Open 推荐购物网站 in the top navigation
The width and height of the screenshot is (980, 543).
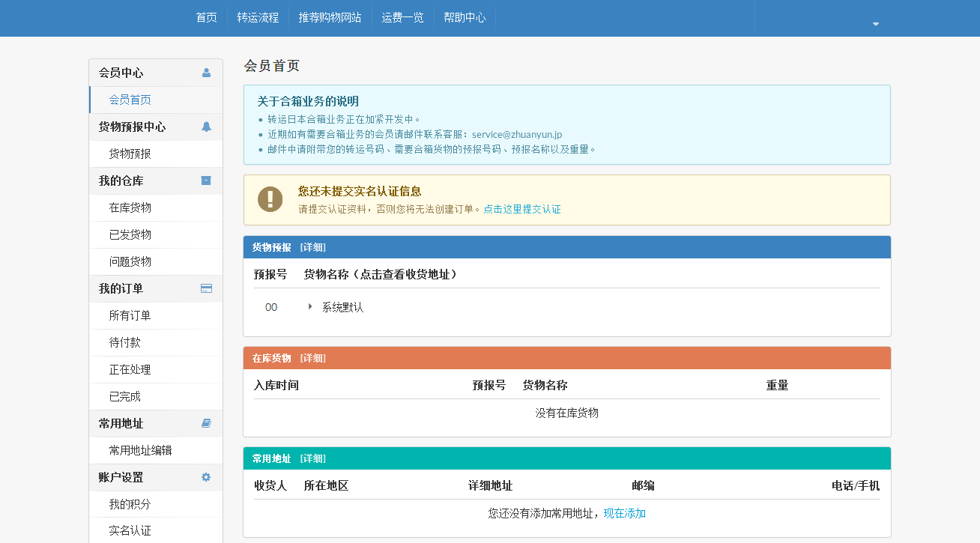(330, 17)
